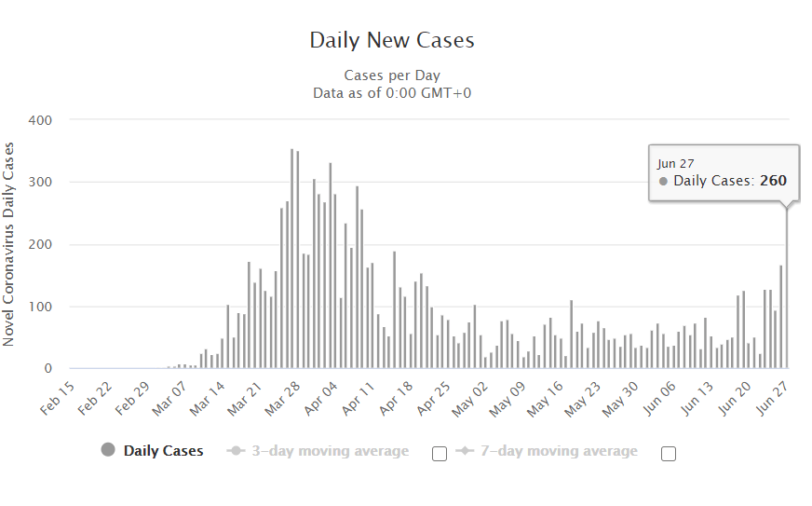
Task: Toggle the Daily Cases series label
Action: coord(163,451)
